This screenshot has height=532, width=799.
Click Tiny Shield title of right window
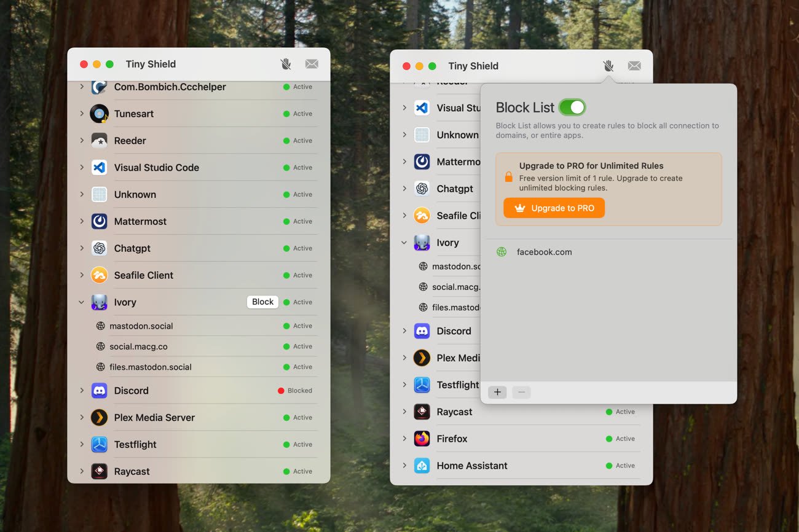[x=473, y=66]
